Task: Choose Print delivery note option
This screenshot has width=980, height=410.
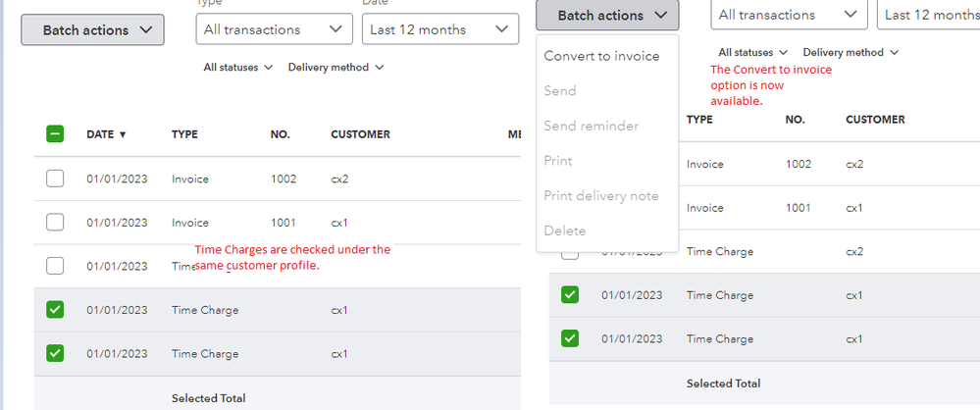Action: 600,195
